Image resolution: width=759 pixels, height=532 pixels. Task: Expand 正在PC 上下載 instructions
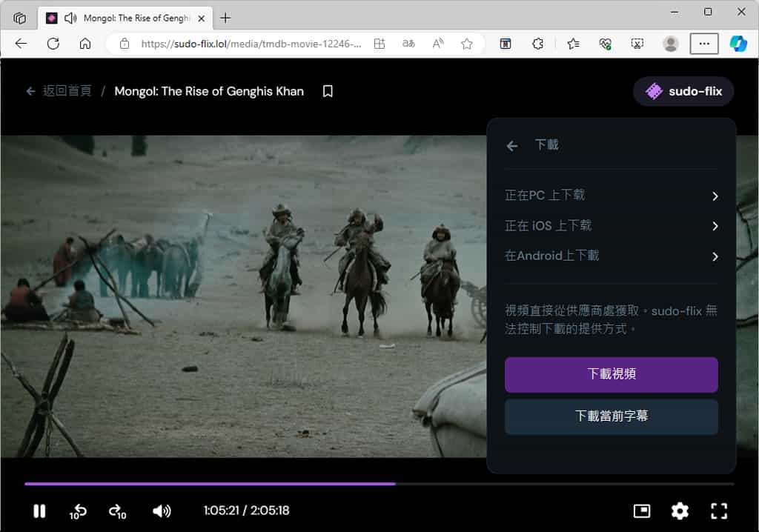click(x=611, y=196)
